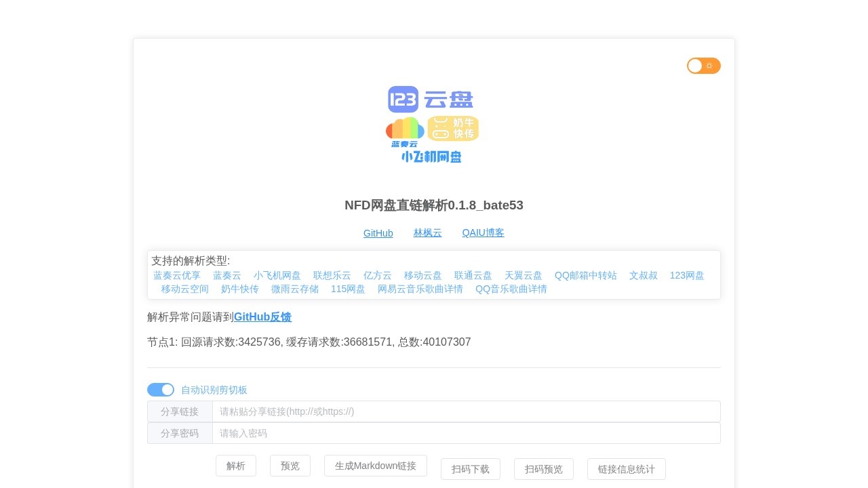Visit the QAIU博客 link

pyautogui.click(x=483, y=232)
